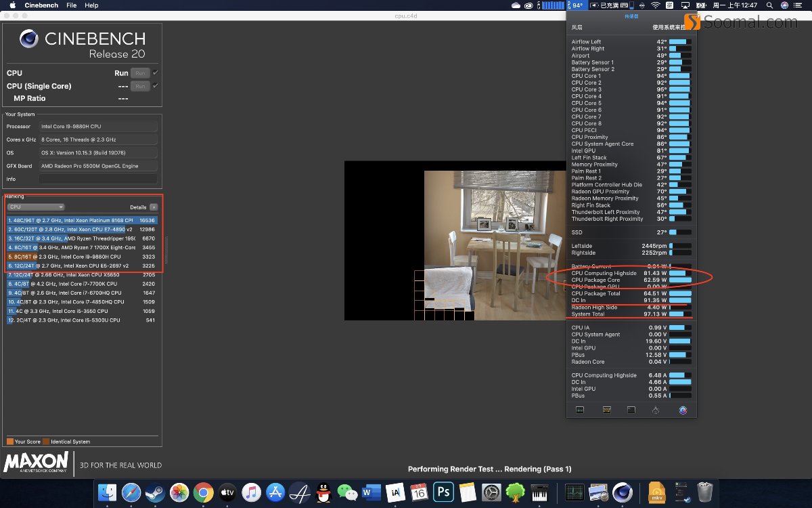812x508 pixels.
Task: Expand the ranking Details arrow
Action: [x=154, y=207]
